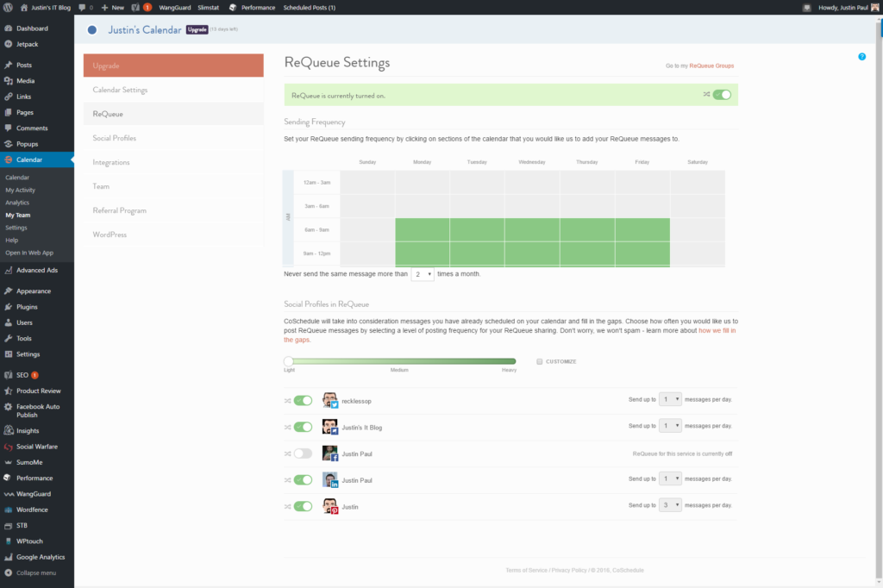Viewport: 883px width, 588px height.
Task: Open Scheduled Posts (1) in admin bar
Action: [x=310, y=7]
